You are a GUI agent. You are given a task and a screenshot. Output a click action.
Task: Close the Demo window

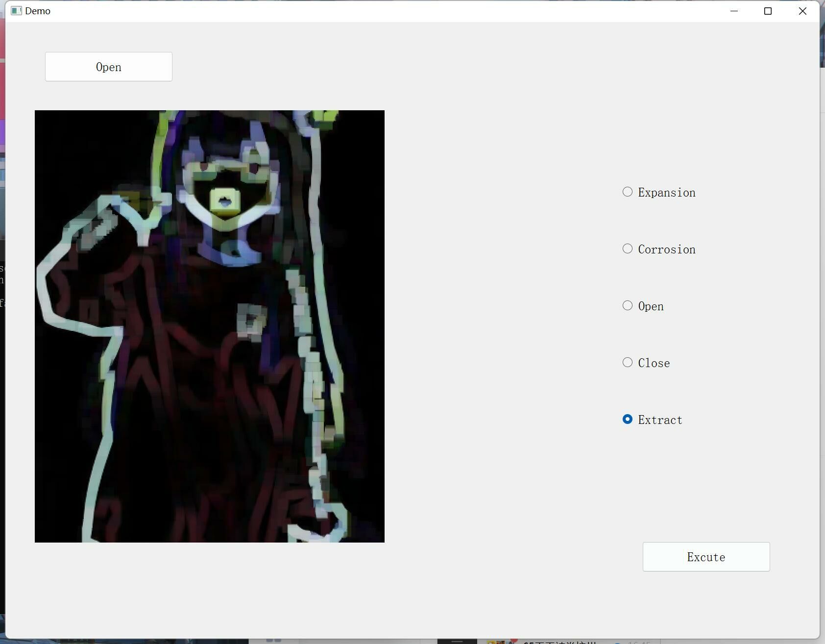coord(802,11)
